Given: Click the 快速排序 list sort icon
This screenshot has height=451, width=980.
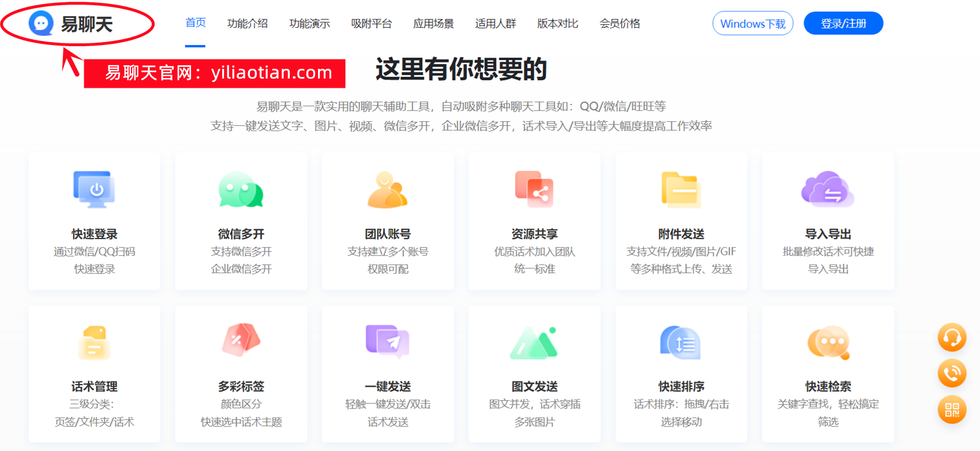Looking at the screenshot, I should click(x=681, y=342).
